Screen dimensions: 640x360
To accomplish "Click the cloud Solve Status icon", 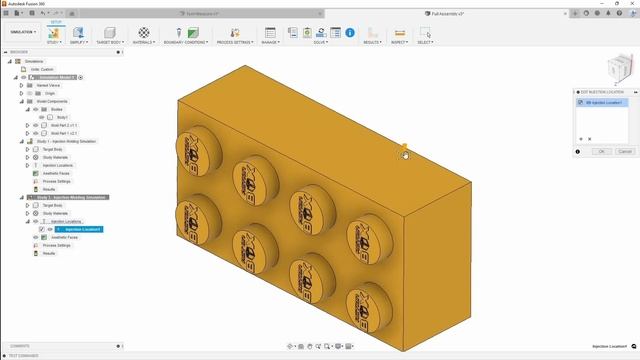I will point(321,33).
